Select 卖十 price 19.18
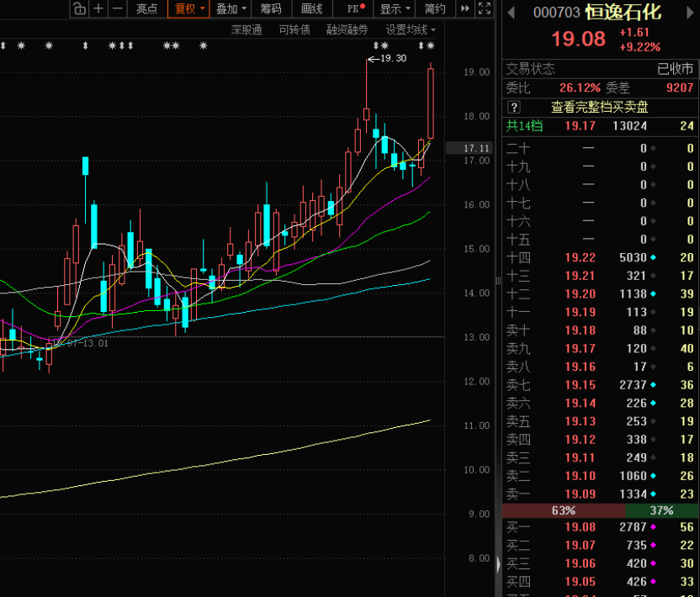 click(x=580, y=330)
